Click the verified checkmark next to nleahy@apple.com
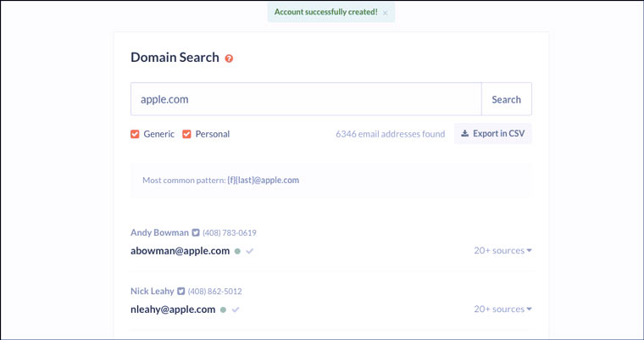 [x=236, y=309]
